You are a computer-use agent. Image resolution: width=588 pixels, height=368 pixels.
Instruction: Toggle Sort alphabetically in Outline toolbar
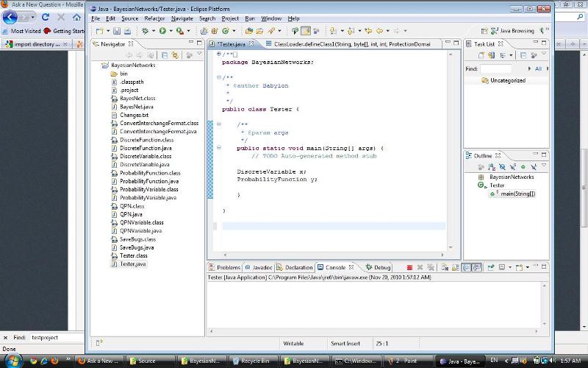492,167
